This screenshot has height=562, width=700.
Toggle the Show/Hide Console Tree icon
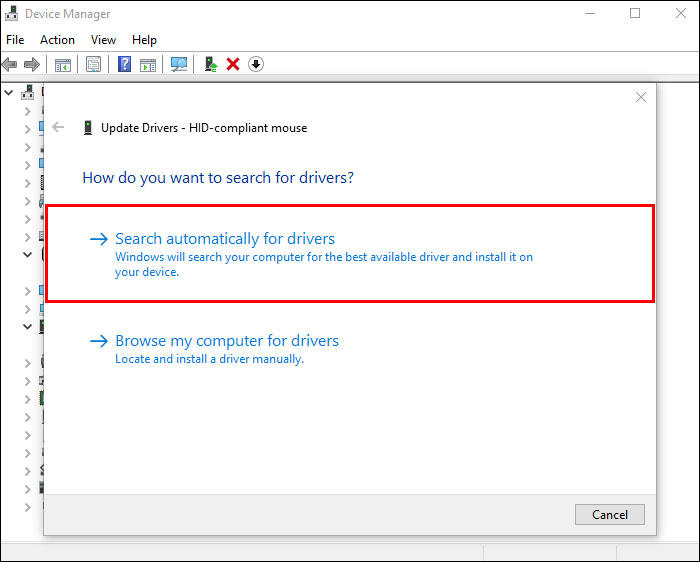tap(62, 64)
